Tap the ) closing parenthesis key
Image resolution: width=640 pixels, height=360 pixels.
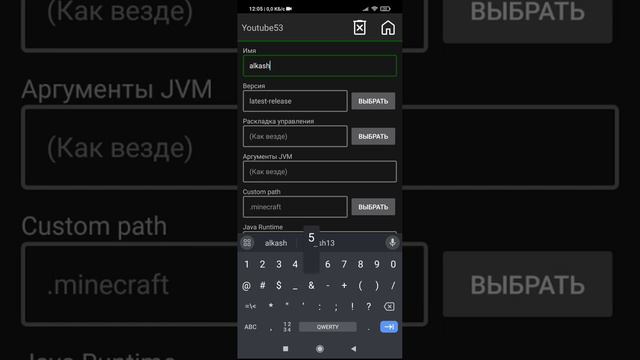377,285
